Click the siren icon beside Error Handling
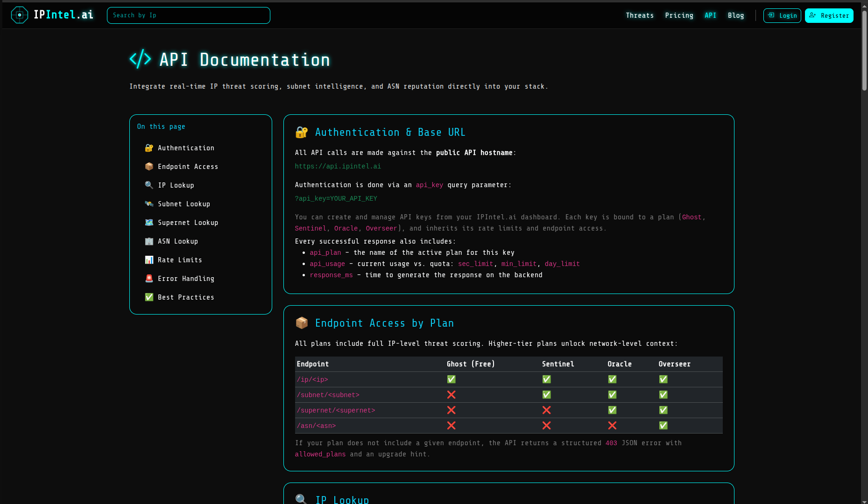Screen dimensions: 868x504 point(149,279)
